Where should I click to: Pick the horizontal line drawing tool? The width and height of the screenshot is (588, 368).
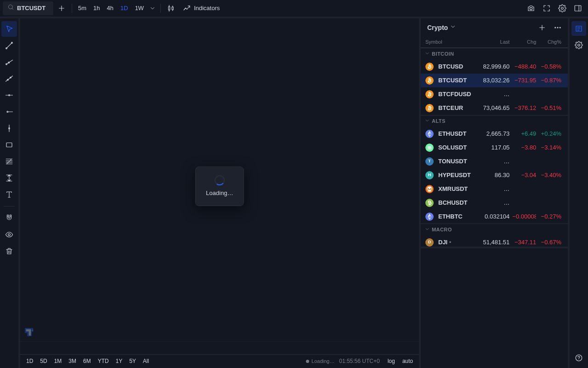click(9, 95)
